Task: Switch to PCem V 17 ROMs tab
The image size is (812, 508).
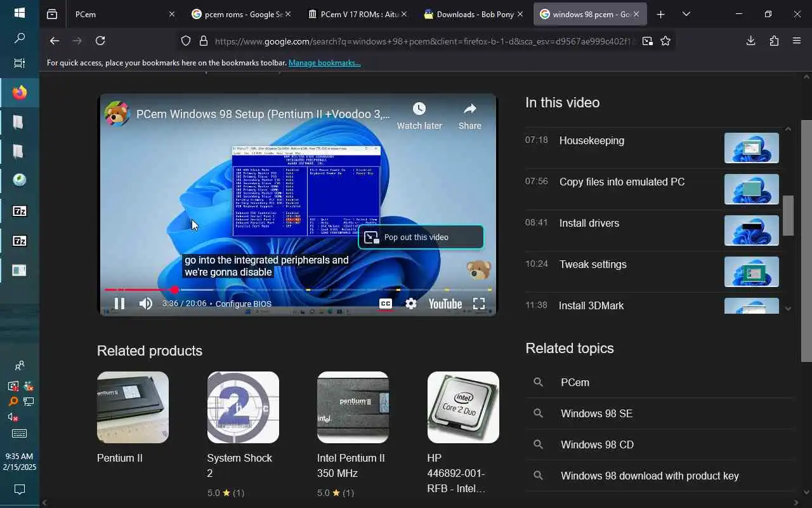Action: click(357, 14)
